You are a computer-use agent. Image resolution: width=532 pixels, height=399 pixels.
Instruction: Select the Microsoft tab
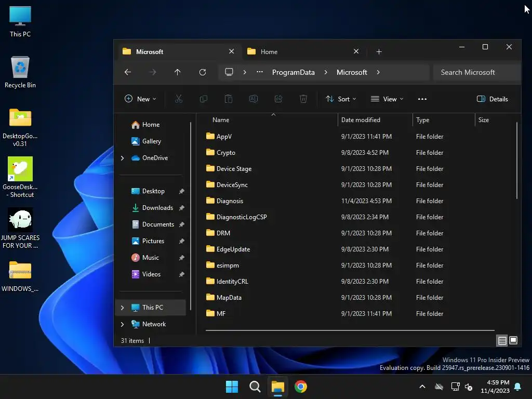(178, 51)
